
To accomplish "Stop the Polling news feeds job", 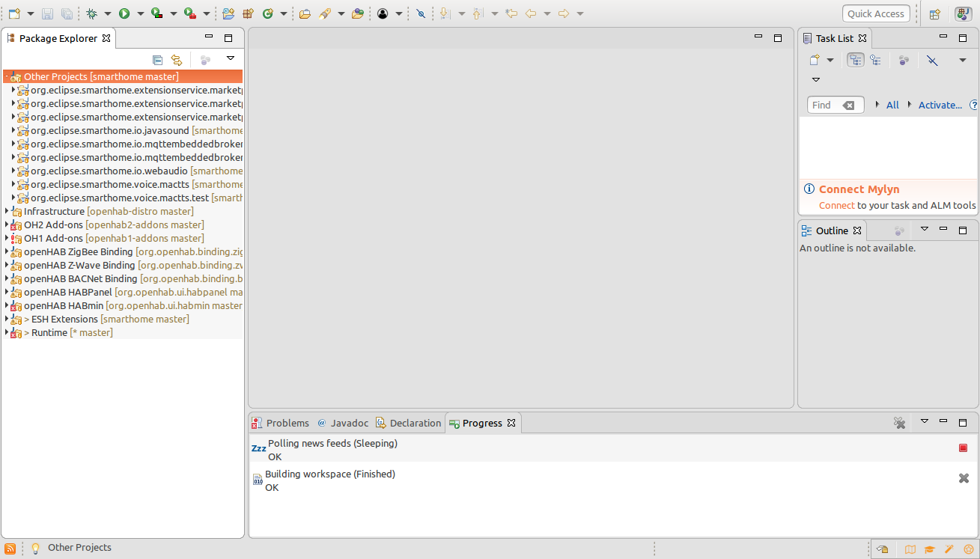I will (964, 447).
